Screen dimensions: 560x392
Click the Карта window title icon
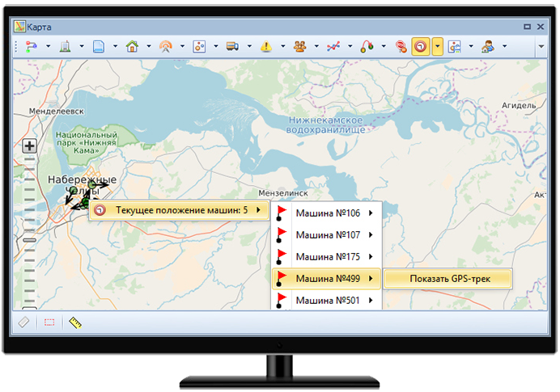click(x=19, y=27)
